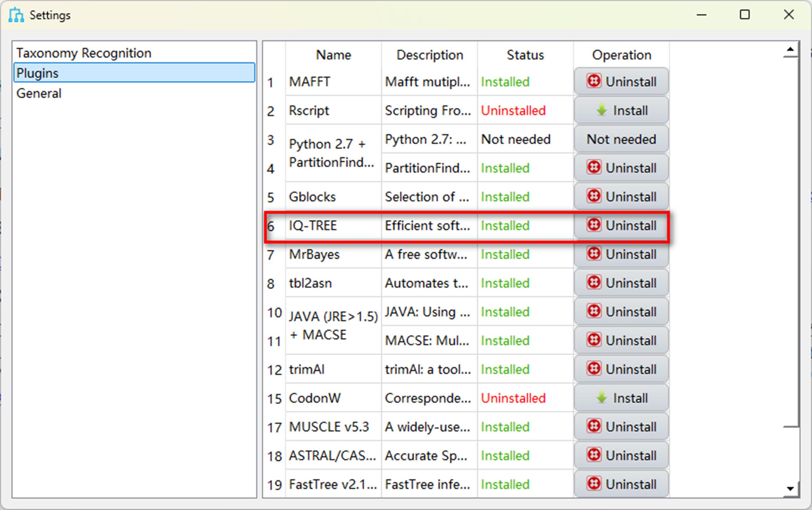Select the JAVA (JRE>1.5) + MACSE name cell

334,326
